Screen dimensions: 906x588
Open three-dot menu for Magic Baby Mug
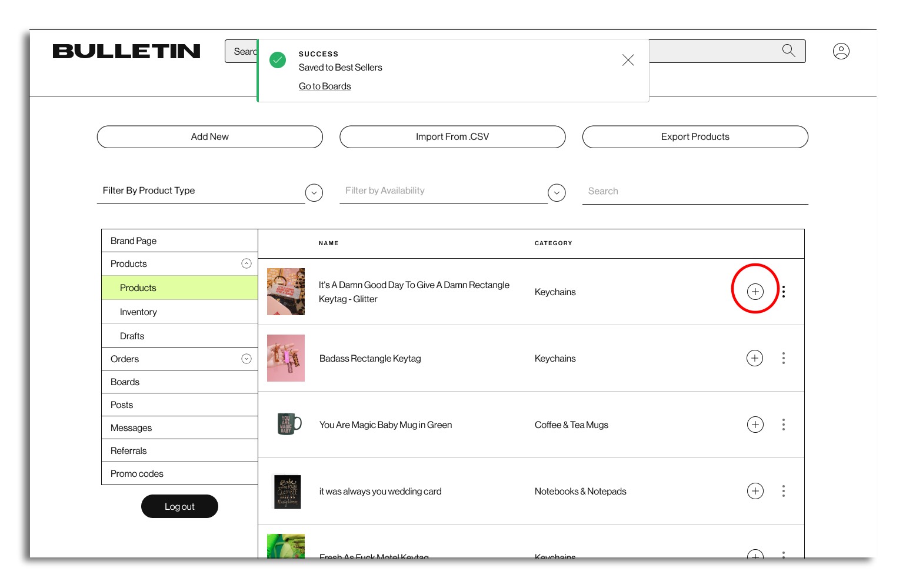coord(784,425)
